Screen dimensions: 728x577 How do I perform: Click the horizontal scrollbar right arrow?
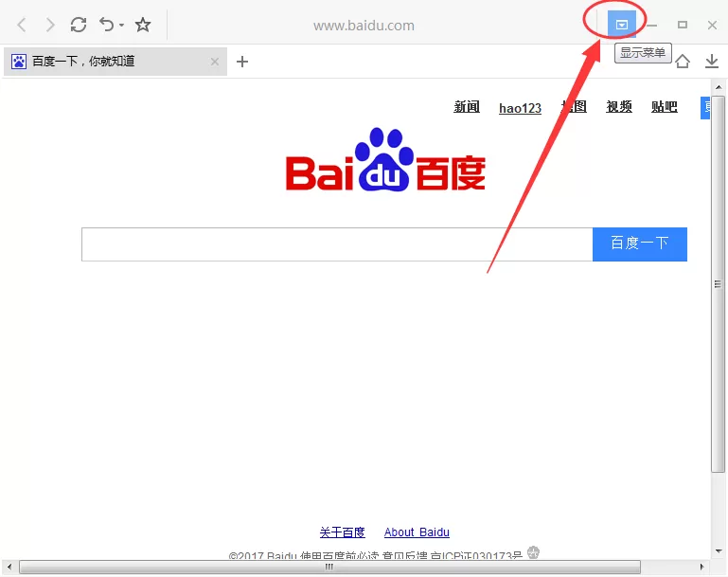coord(702,567)
